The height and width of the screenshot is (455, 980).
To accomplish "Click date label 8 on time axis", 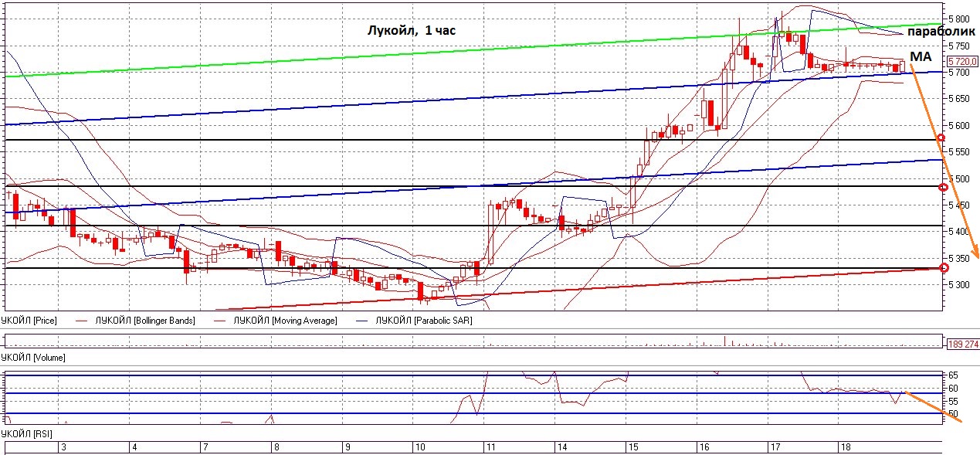I will click(276, 448).
